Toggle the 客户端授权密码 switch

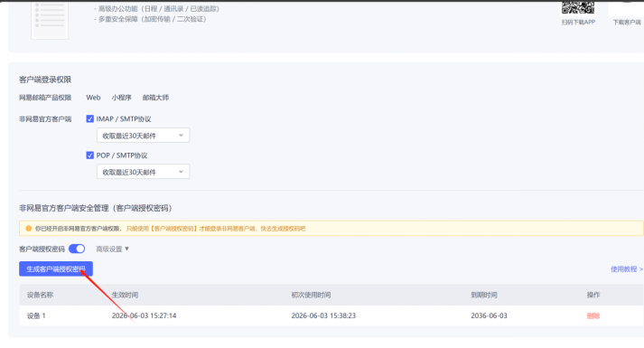(77, 249)
